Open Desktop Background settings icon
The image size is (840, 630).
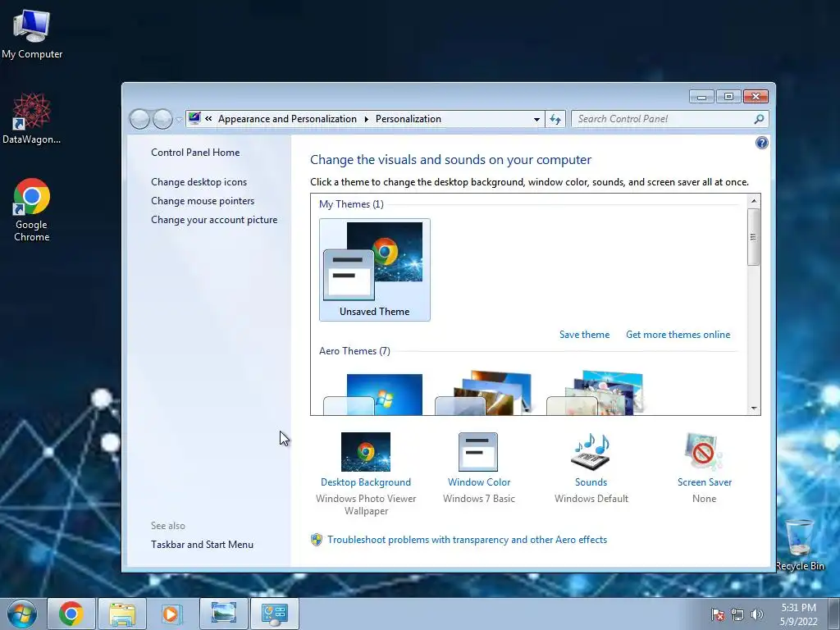pos(366,452)
